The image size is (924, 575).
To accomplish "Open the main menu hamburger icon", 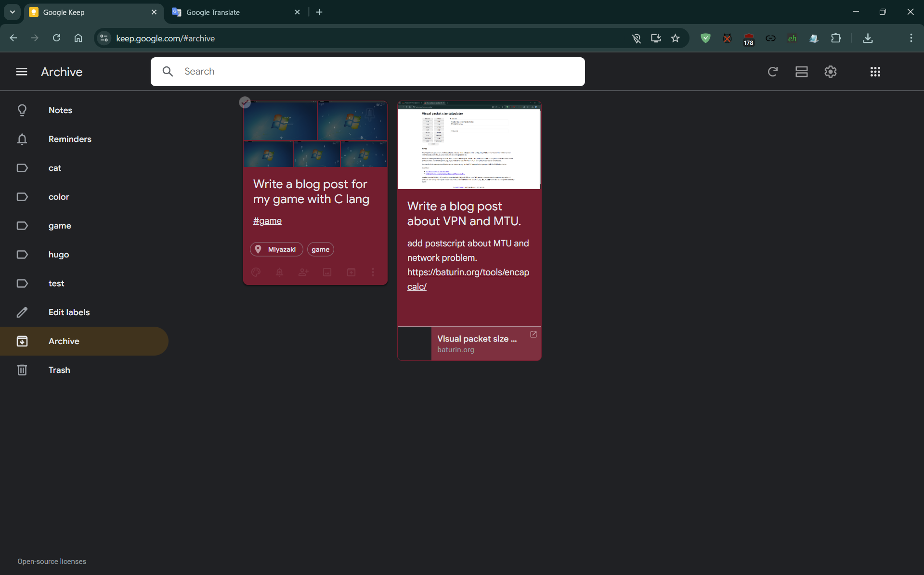I will (x=22, y=72).
